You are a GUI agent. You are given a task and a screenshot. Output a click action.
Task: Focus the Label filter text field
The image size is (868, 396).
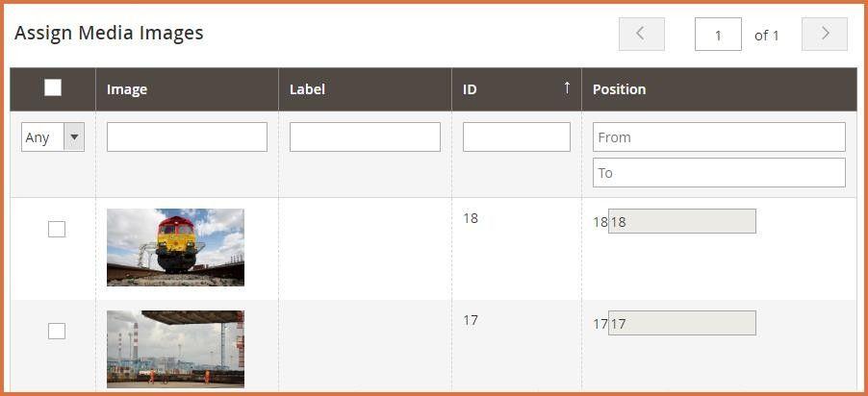point(365,137)
